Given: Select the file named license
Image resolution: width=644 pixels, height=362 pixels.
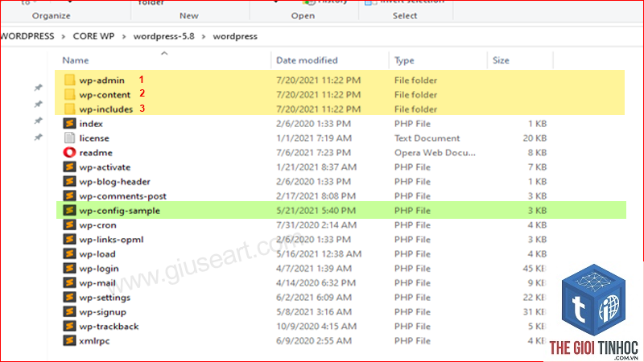Looking at the screenshot, I should (x=94, y=138).
